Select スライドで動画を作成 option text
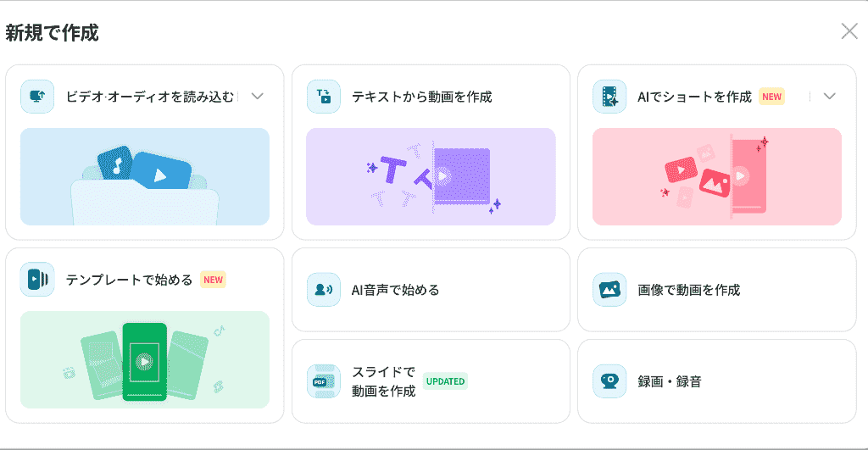This screenshot has width=868, height=450. (384, 381)
